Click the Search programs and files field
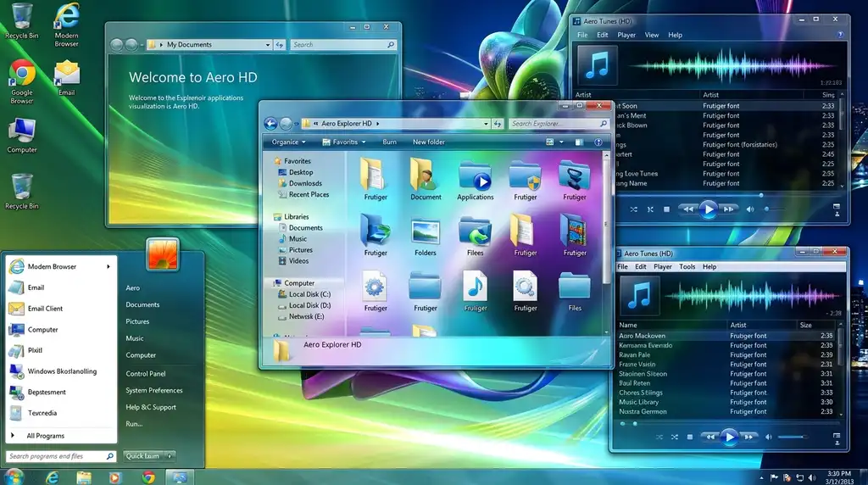 61,456
